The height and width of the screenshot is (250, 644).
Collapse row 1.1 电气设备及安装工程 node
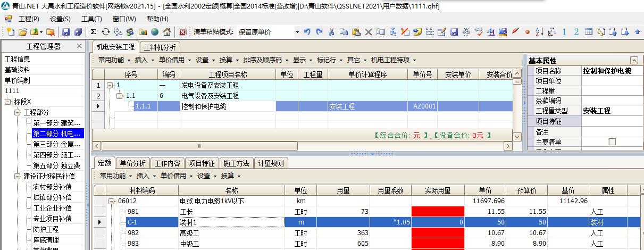[x=120, y=96]
